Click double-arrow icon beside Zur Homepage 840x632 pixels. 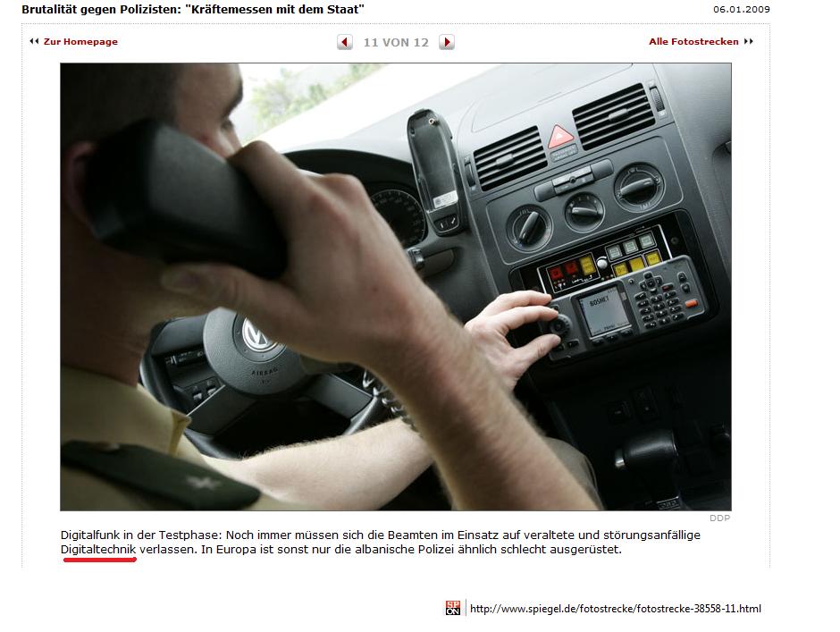pos(34,41)
